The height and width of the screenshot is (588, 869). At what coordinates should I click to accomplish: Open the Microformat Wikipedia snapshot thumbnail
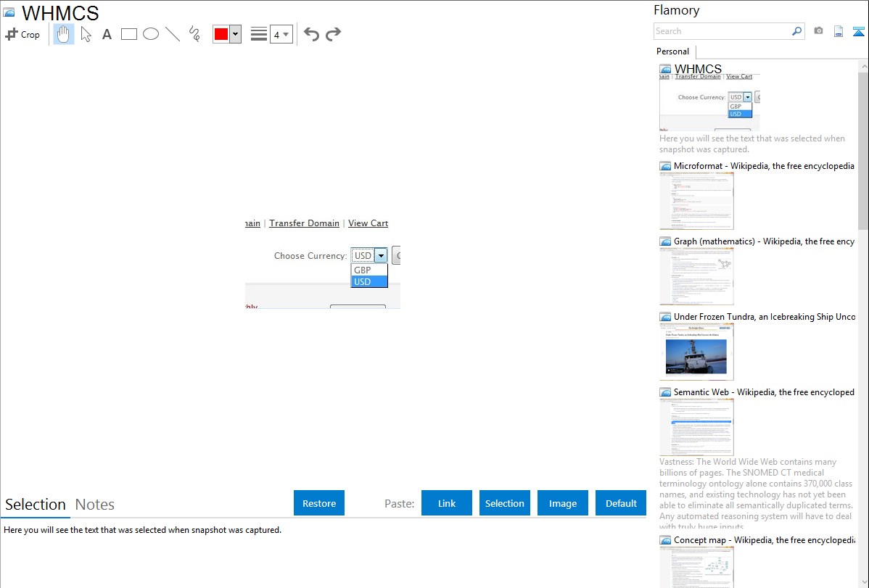(x=696, y=201)
